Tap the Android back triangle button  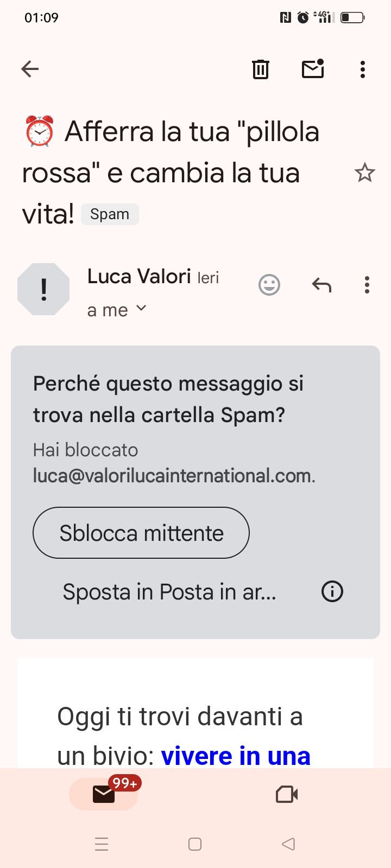point(288,844)
